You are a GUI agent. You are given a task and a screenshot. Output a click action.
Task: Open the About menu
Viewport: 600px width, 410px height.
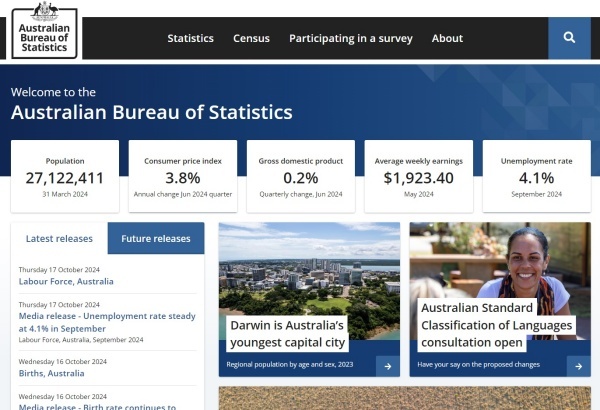click(447, 38)
